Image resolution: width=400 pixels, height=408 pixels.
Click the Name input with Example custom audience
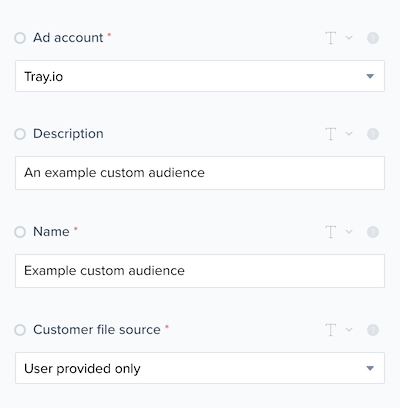[x=200, y=271]
